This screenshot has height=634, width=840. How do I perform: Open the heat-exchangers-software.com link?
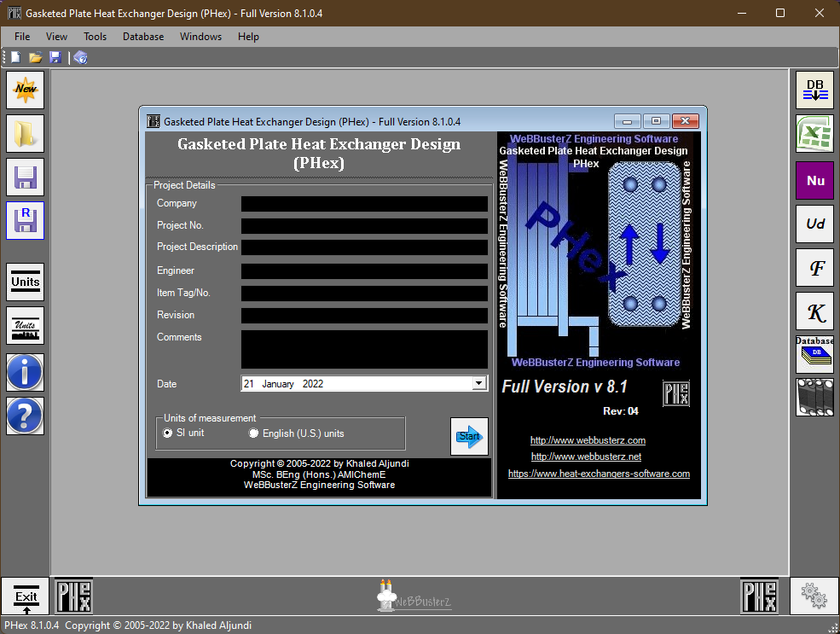coord(599,474)
